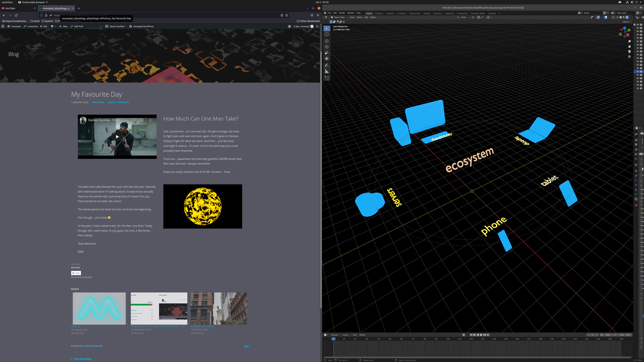Click the Leave a Comment link
644x362 pixels.
(x=118, y=102)
